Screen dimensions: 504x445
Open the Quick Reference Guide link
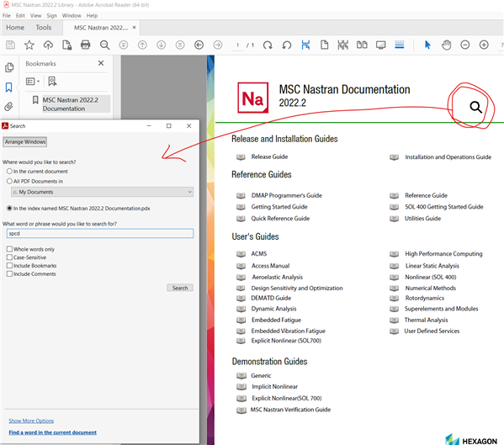click(x=280, y=219)
